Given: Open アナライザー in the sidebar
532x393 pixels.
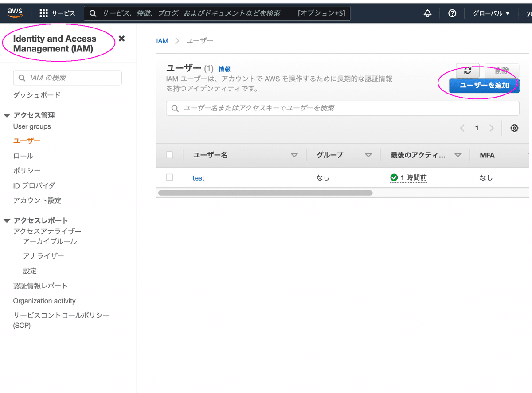Looking at the screenshot, I should [x=43, y=256].
